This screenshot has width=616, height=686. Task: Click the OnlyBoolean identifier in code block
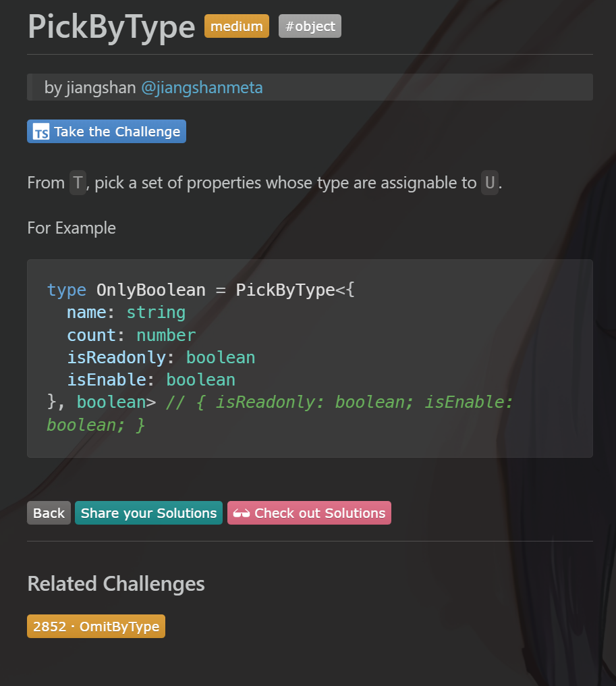[151, 290]
